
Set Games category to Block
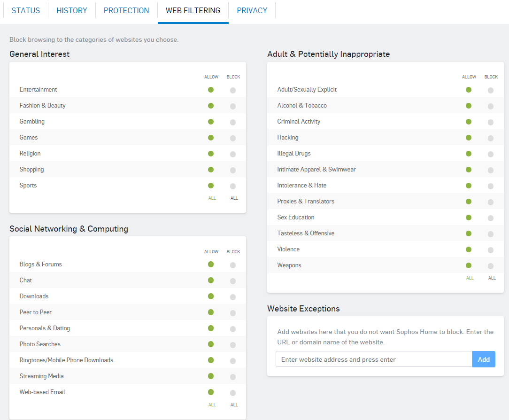tap(233, 138)
